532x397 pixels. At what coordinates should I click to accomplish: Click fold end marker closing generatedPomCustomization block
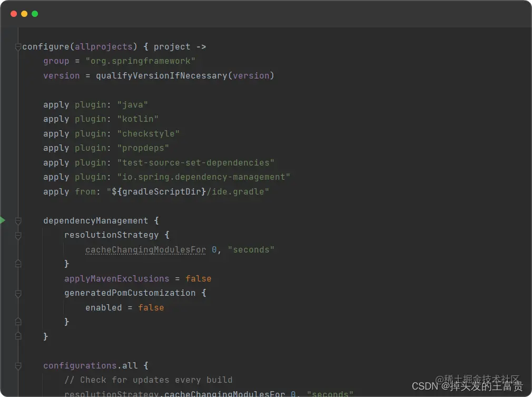pyautogui.click(x=18, y=322)
